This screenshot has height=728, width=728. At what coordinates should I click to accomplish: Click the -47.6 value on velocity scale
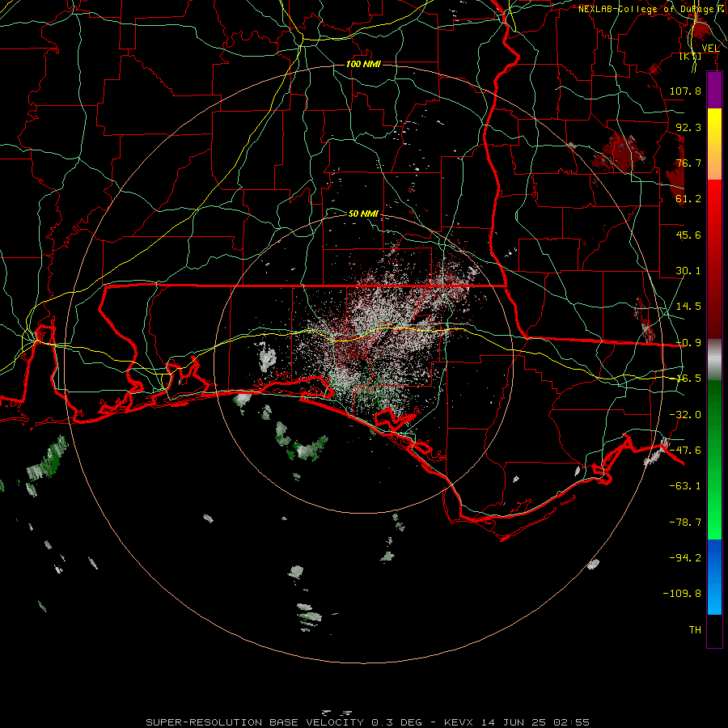coord(685,451)
